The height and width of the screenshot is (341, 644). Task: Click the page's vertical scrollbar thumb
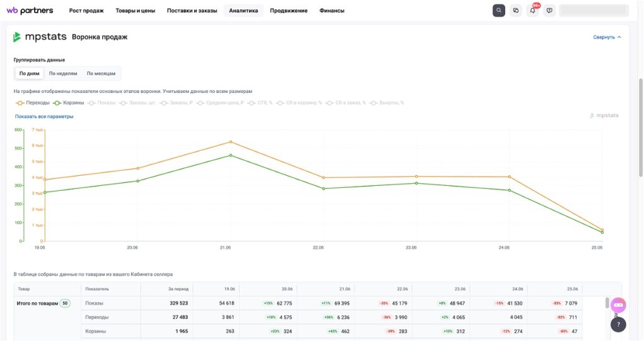[641, 127]
